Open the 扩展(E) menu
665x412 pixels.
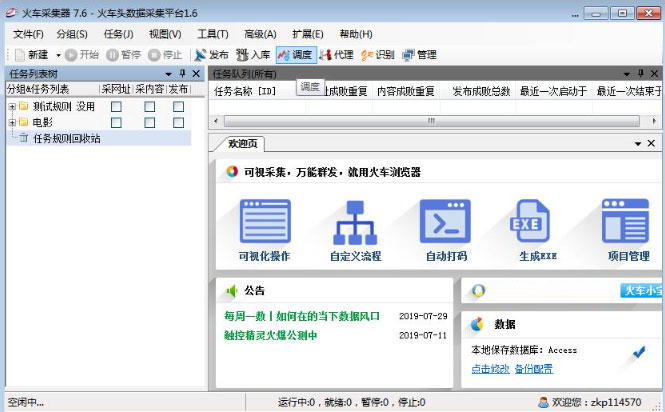(308, 34)
